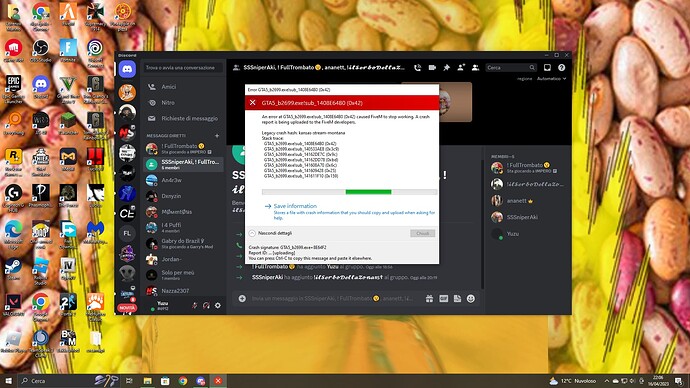Screen dimensions: 690x388
Task: Open Discord from the taskbar
Action: (x=201, y=381)
